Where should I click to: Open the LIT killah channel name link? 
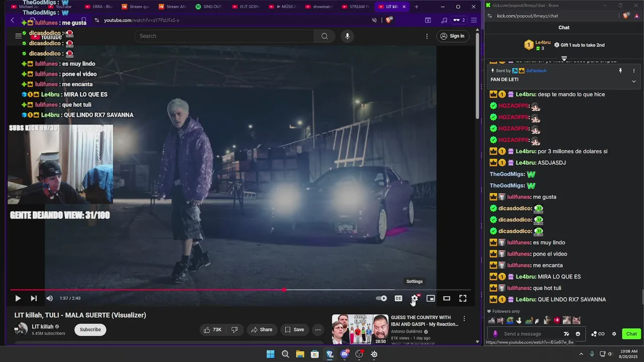[42, 327]
